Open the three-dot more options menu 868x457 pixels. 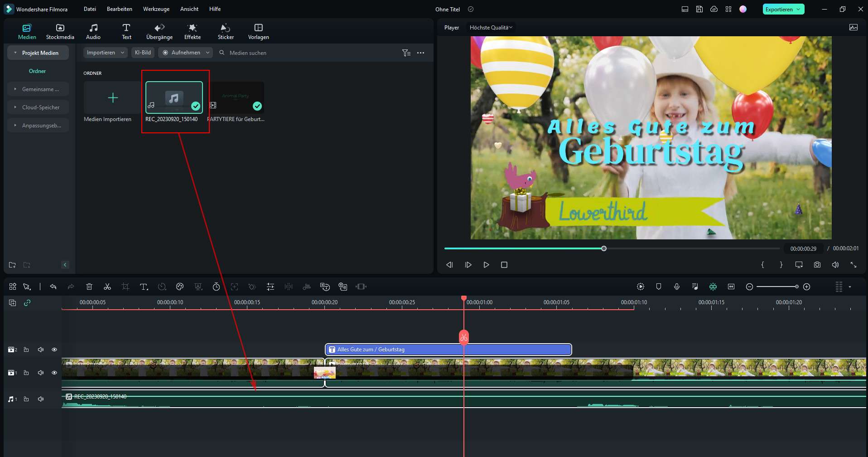point(421,53)
